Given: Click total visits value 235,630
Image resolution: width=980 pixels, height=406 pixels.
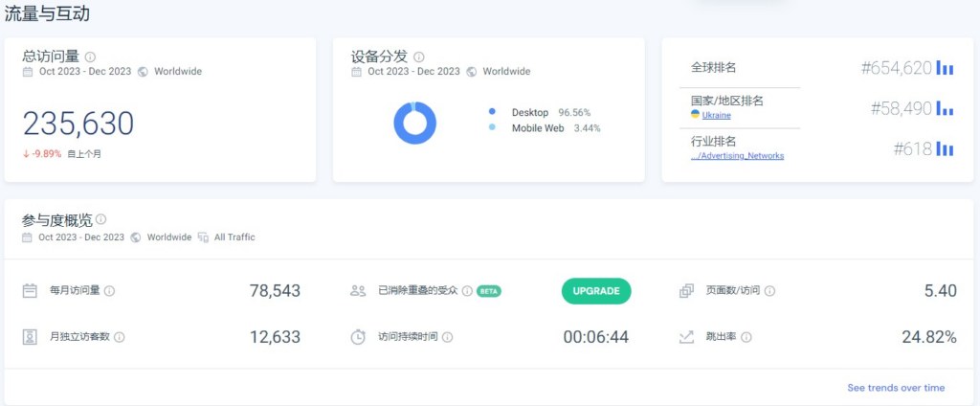Looking at the screenshot, I should (78, 124).
